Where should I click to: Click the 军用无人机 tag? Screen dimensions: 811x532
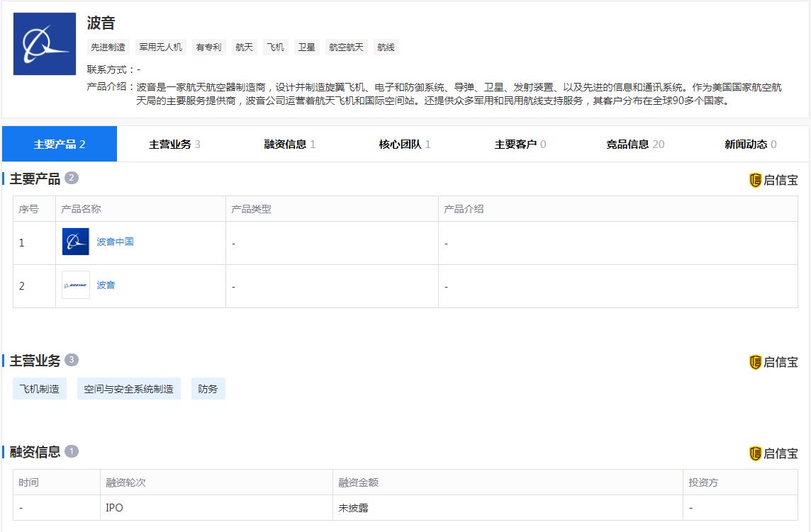click(160, 47)
